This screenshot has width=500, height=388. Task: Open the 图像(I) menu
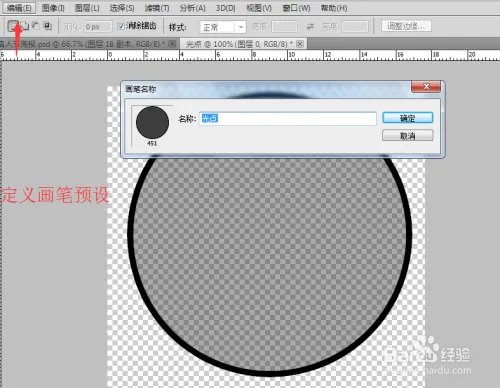click(53, 8)
